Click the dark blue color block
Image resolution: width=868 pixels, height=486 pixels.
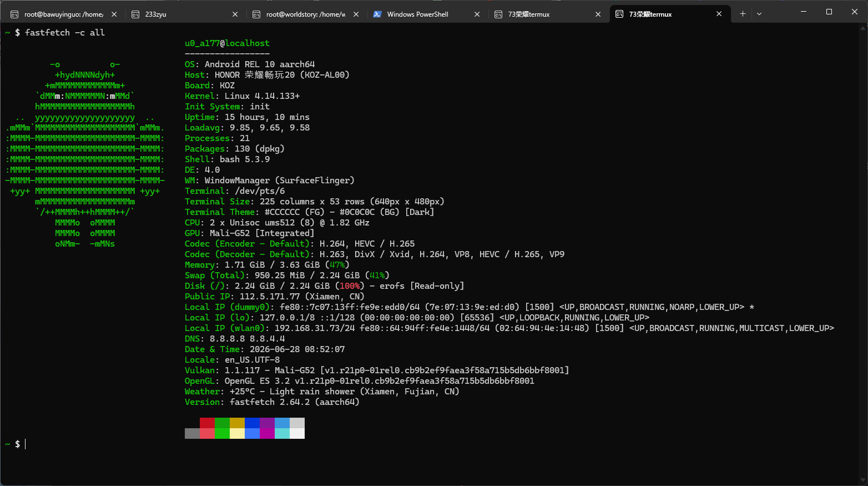click(252, 423)
